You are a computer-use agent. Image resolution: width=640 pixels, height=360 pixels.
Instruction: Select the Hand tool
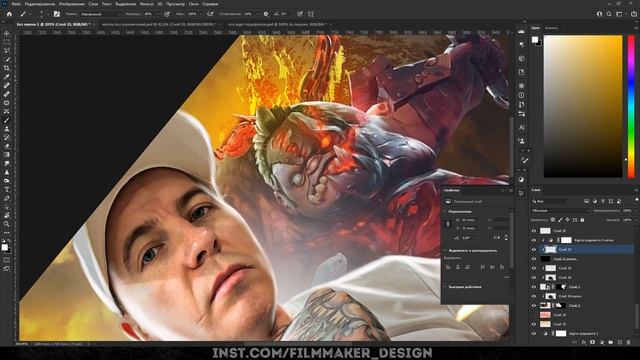(x=7, y=215)
